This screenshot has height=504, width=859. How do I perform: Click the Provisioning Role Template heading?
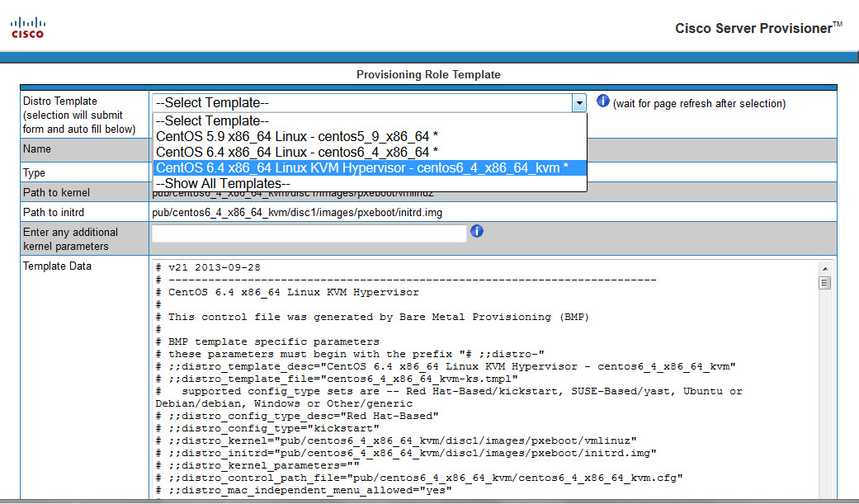point(428,74)
